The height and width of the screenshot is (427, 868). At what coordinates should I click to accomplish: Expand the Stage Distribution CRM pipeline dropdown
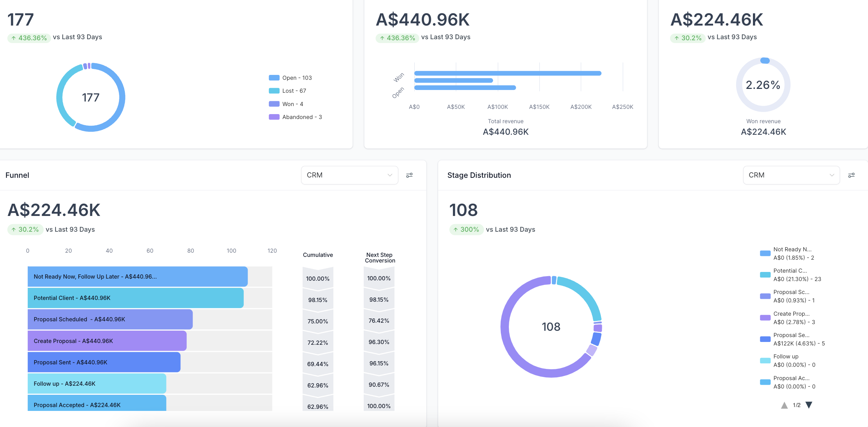click(791, 175)
